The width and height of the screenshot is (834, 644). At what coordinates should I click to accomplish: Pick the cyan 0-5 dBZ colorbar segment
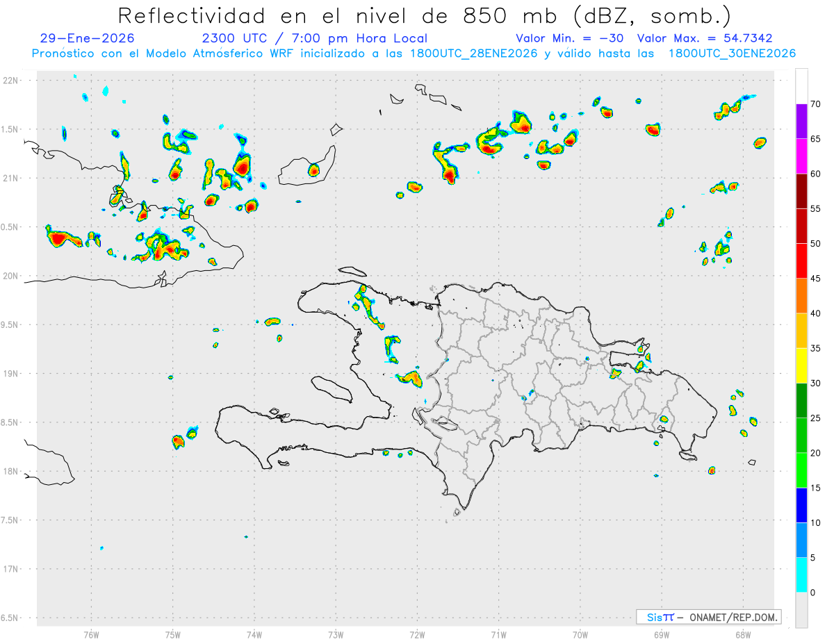point(801,575)
